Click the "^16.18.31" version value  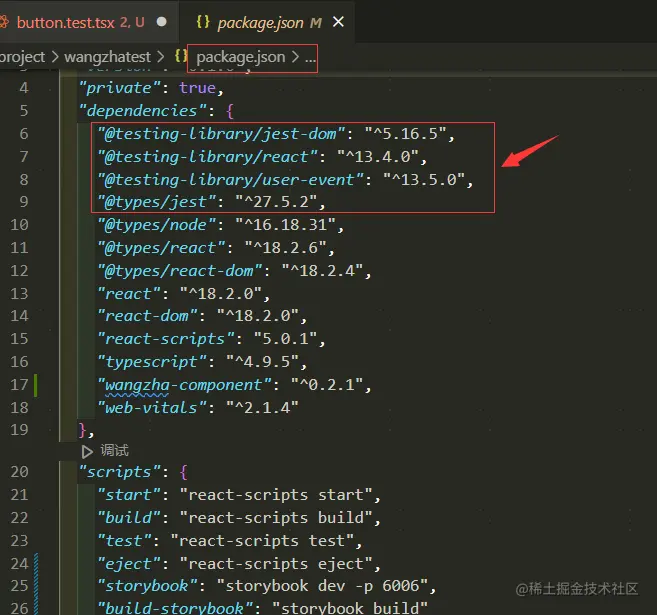pyautogui.click(x=285, y=225)
